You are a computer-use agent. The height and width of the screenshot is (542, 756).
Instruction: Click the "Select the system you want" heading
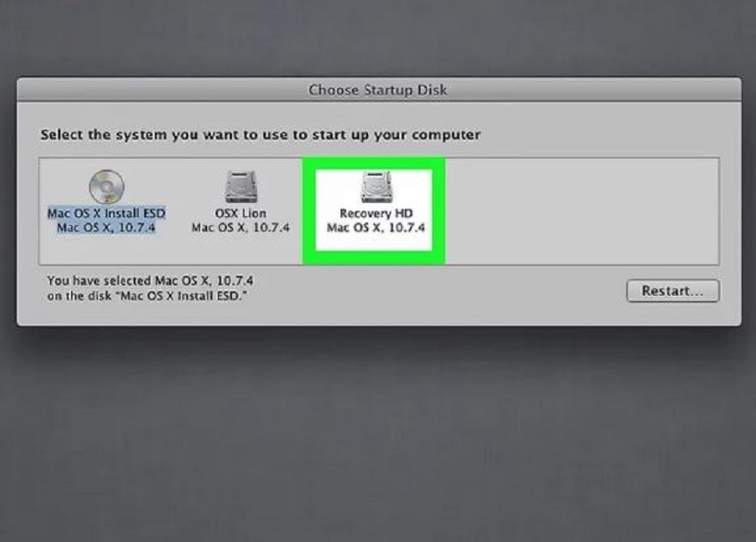click(x=261, y=134)
